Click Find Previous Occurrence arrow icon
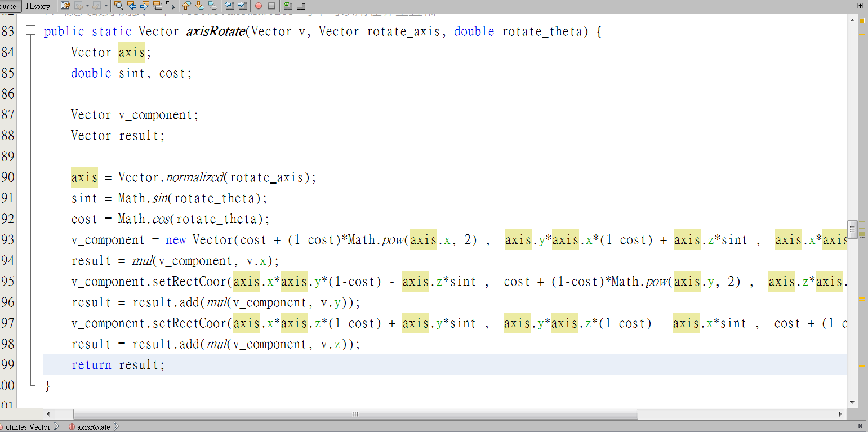Viewport: 868px width, 432px height. pyautogui.click(x=131, y=6)
